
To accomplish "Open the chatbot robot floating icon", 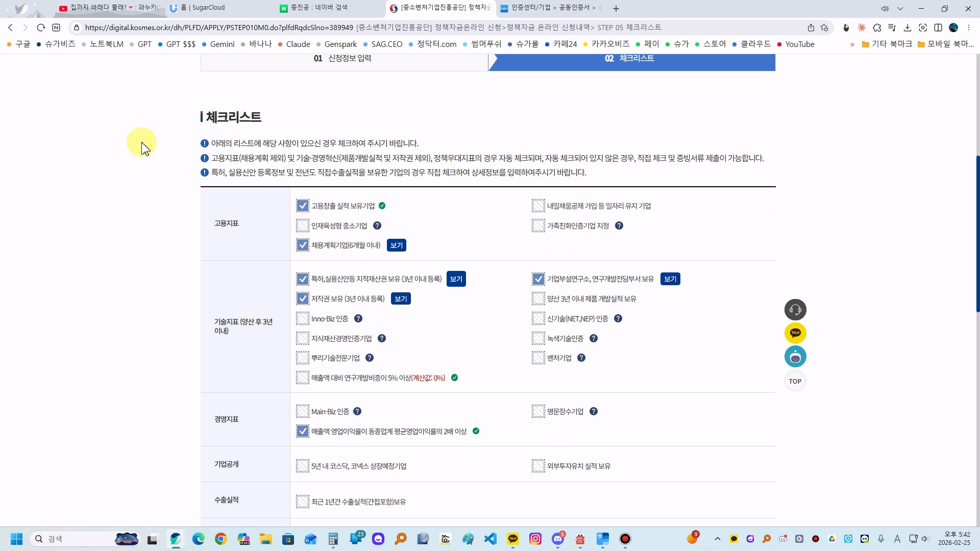I will (x=795, y=357).
